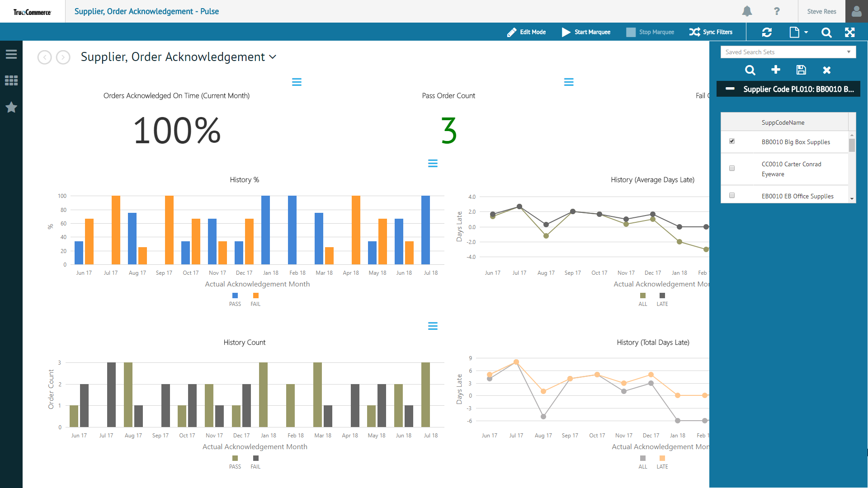Click the Jul 17 point in Total Days Late

click(x=516, y=362)
